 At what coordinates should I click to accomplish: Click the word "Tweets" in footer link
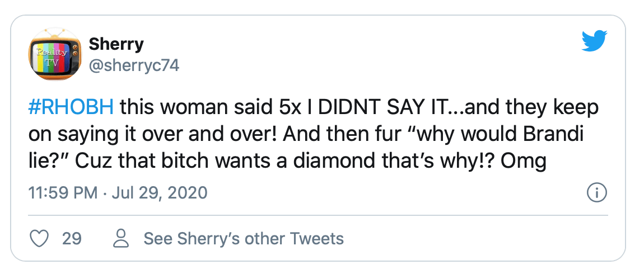tap(318, 239)
